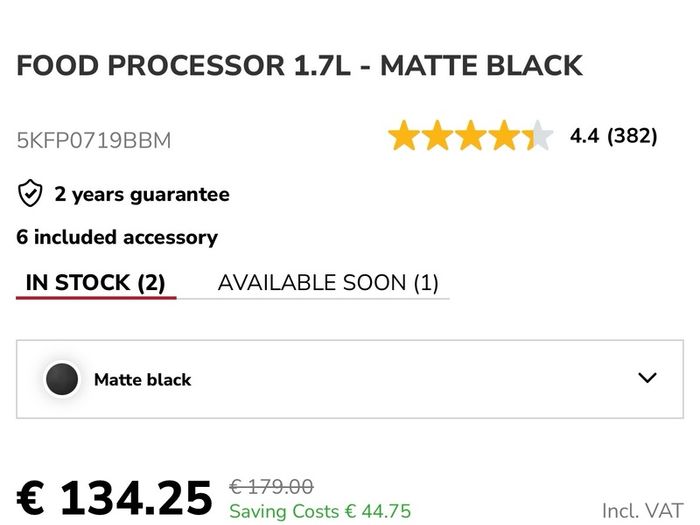The image size is (700, 525).
Task: Click the crossed-out € 179.00 price
Action: [271, 486]
